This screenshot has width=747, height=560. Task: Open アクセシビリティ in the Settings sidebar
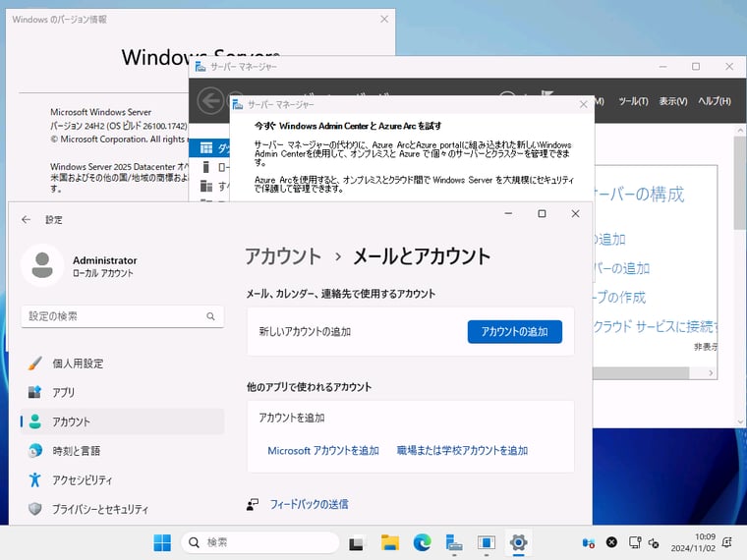pos(122,479)
